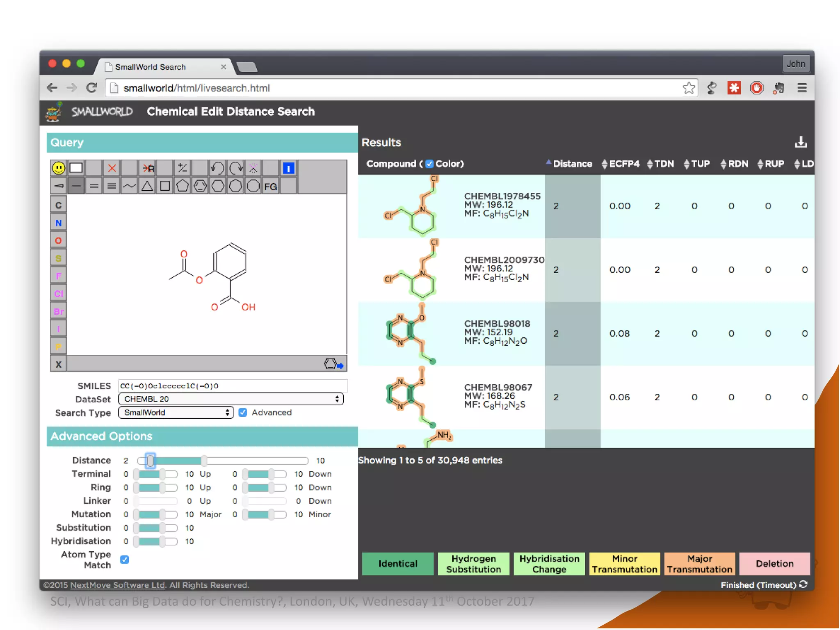Open the NextMove Software Ltd link
840x630 pixels.
pyautogui.click(x=117, y=585)
